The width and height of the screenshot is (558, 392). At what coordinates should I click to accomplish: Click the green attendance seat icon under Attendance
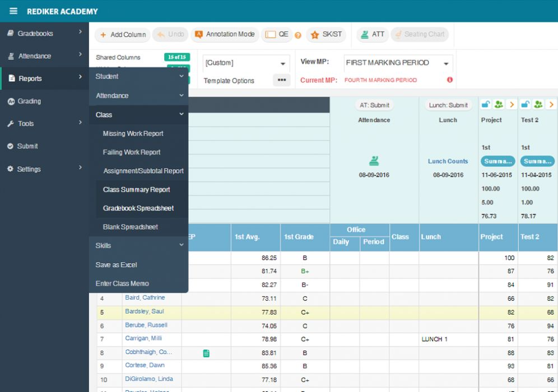point(374,161)
